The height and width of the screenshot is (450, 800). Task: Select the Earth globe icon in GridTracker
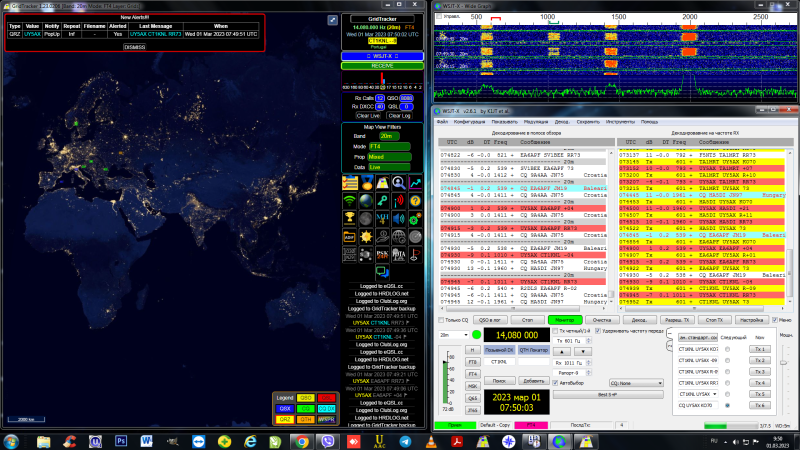366,201
